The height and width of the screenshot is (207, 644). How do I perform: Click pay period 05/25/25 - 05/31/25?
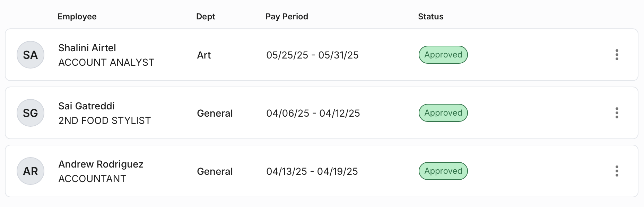point(312,55)
